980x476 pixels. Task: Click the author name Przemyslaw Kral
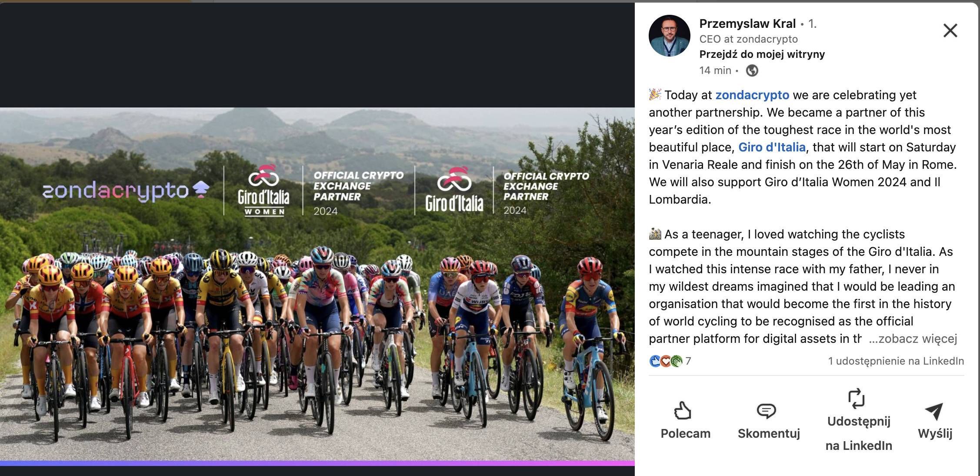(x=747, y=23)
